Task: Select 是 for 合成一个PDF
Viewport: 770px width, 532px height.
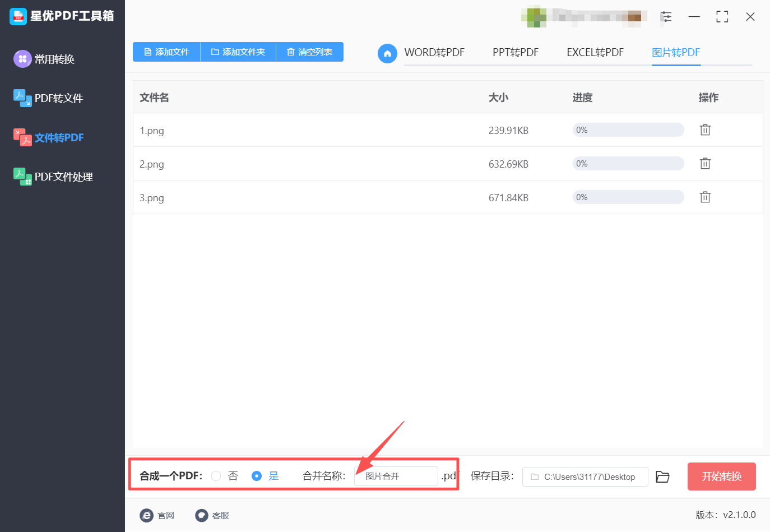Action: click(x=257, y=476)
